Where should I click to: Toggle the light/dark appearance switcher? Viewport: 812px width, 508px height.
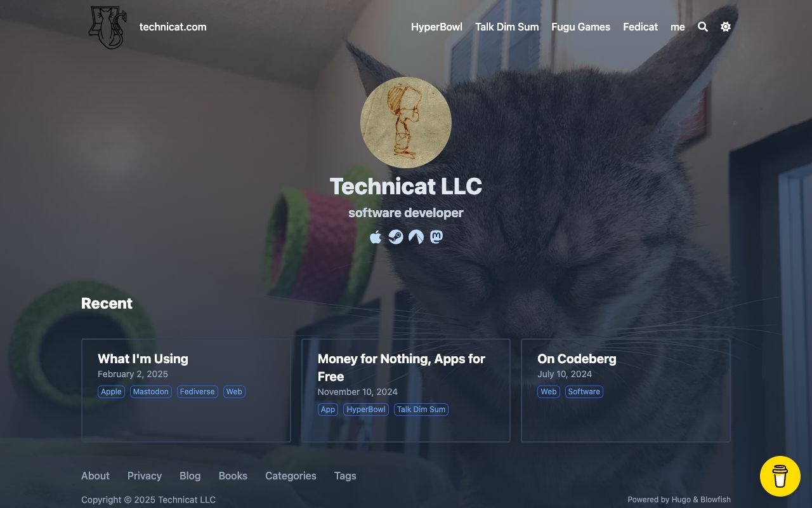(x=726, y=27)
